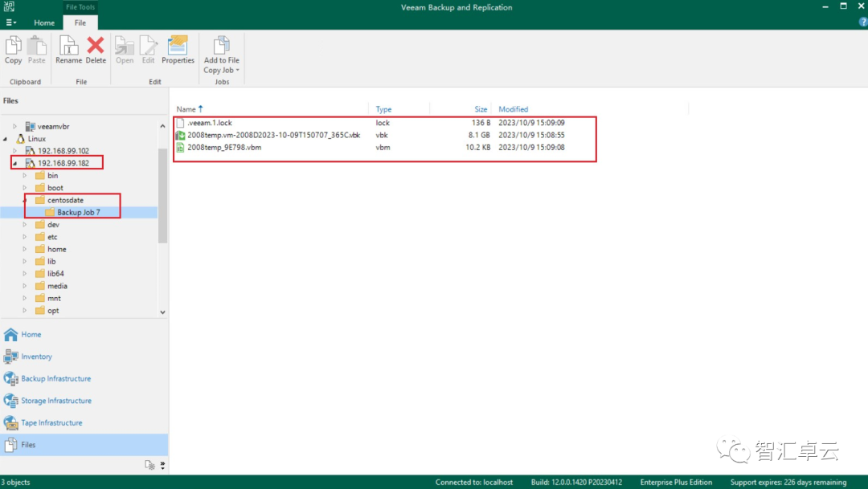Click the lock file icon
This screenshot has width=868, height=489.
180,123
